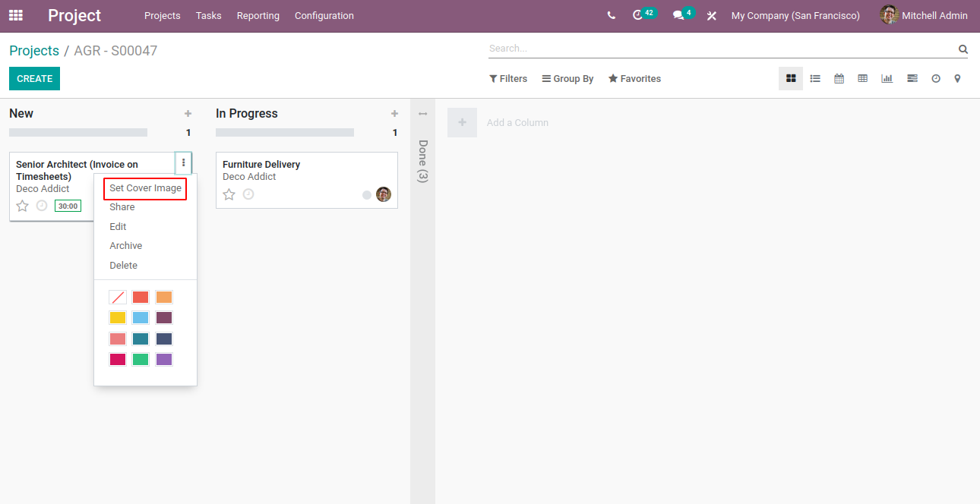Click the phone icon in top bar
Image resolution: width=980 pixels, height=504 pixels.
pyautogui.click(x=612, y=15)
